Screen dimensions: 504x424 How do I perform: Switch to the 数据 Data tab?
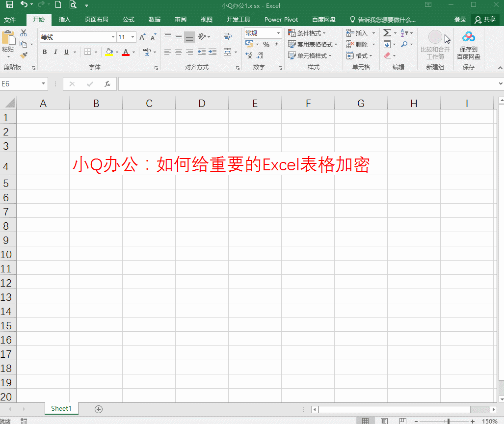click(154, 20)
